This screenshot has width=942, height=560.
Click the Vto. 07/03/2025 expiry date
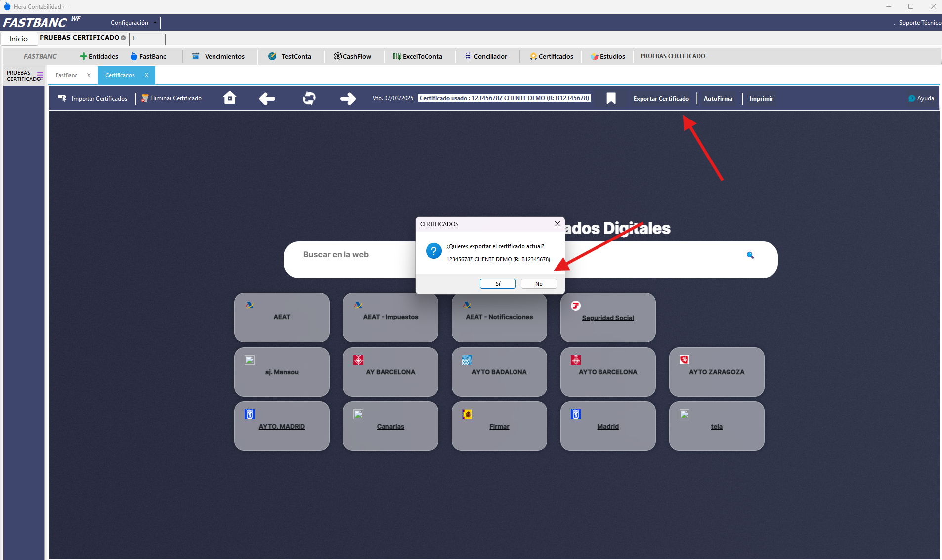pyautogui.click(x=393, y=98)
